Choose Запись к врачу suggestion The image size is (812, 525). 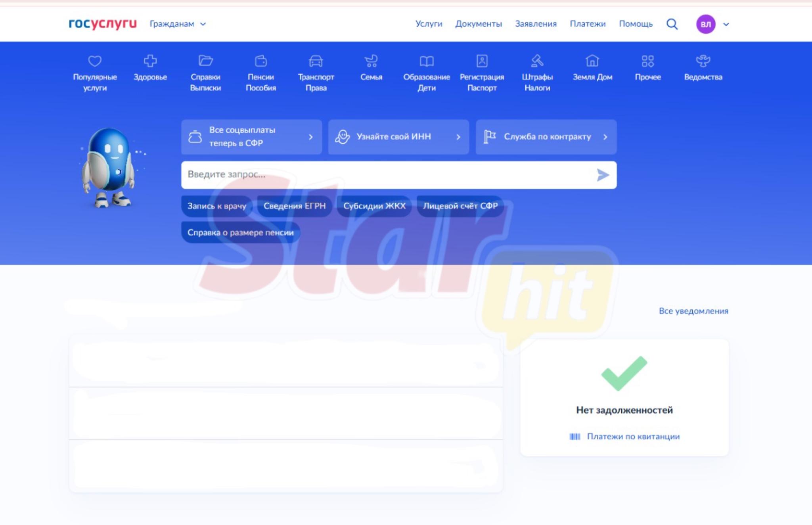click(217, 206)
